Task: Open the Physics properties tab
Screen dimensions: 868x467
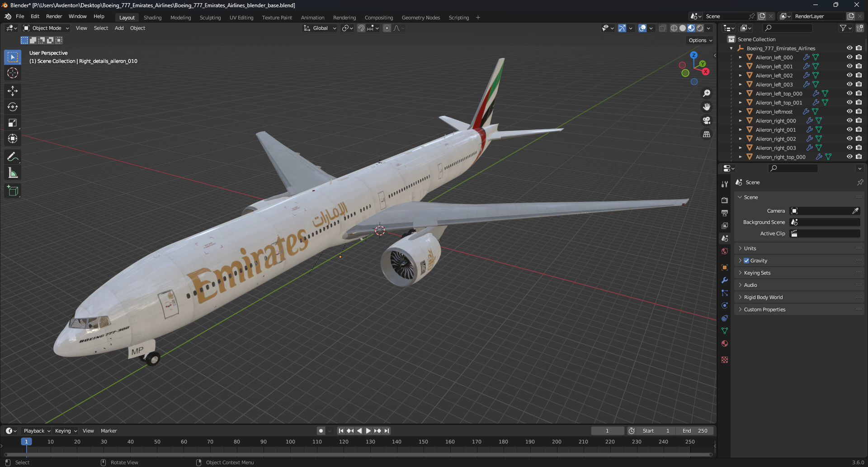Action: [725, 305]
